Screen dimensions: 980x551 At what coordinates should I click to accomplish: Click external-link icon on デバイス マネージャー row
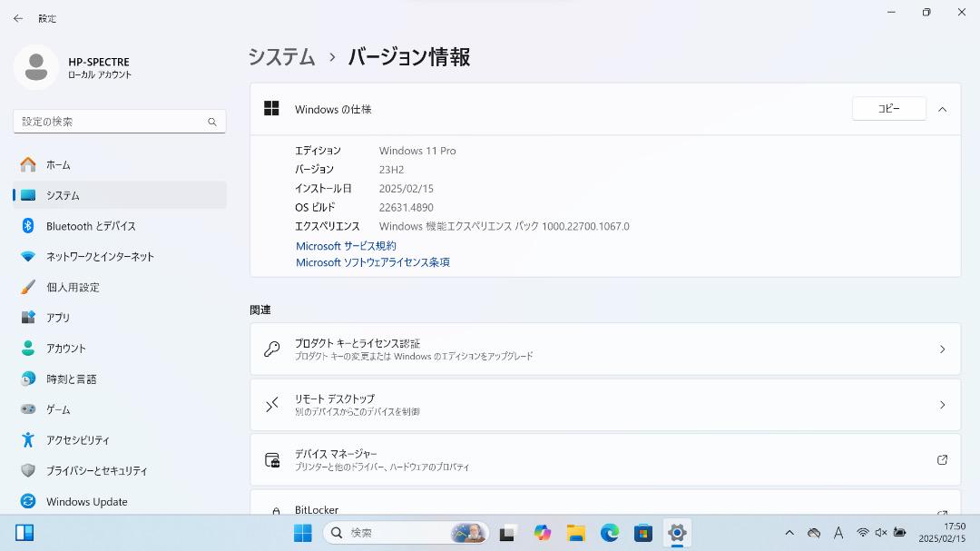tap(942, 459)
